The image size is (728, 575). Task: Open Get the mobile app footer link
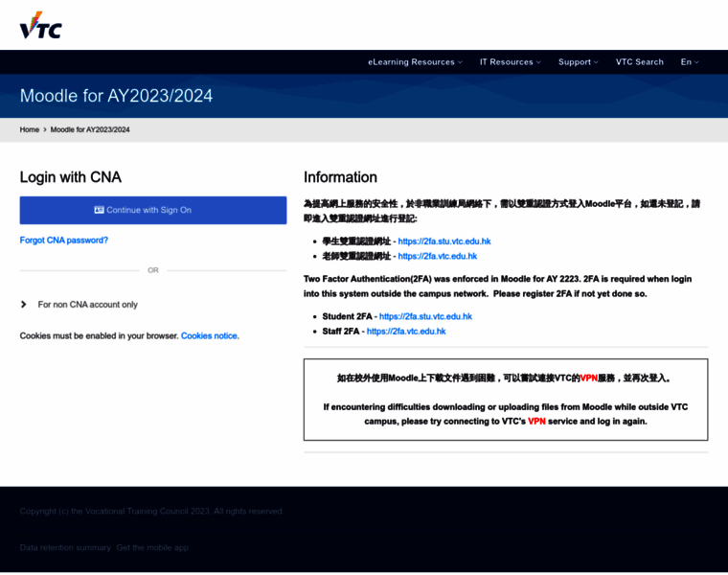tap(152, 548)
